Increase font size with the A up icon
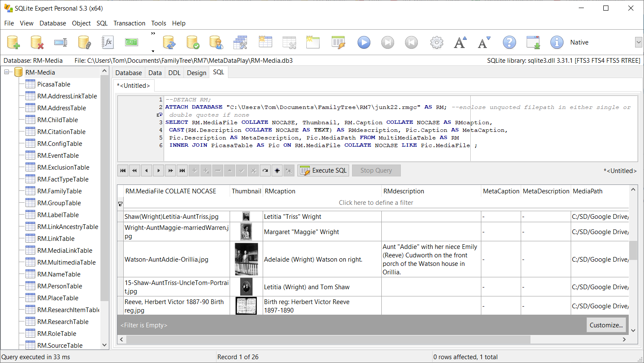 [x=460, y=42]
